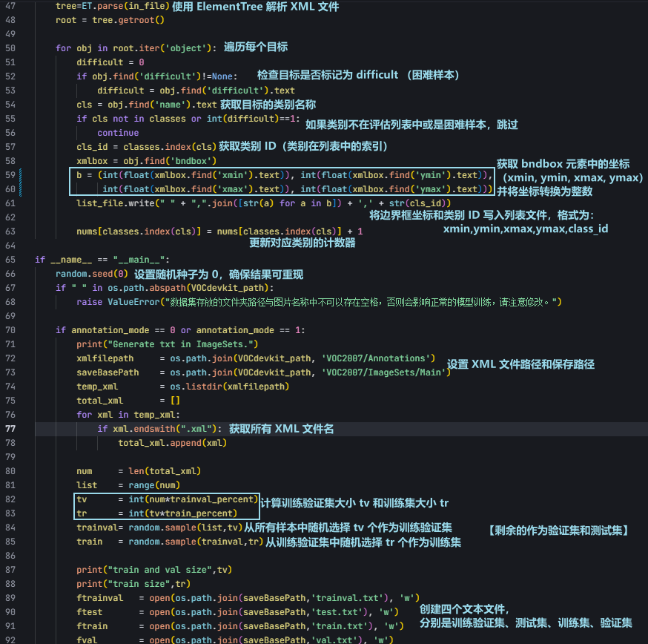Click line number 62 in the gutter
The image size is (648, 644).
10,217
